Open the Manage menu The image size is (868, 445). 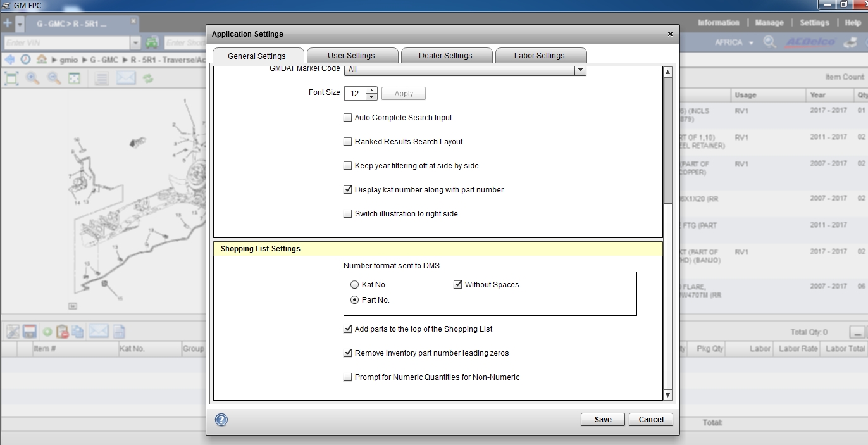[x=769, y=23]
